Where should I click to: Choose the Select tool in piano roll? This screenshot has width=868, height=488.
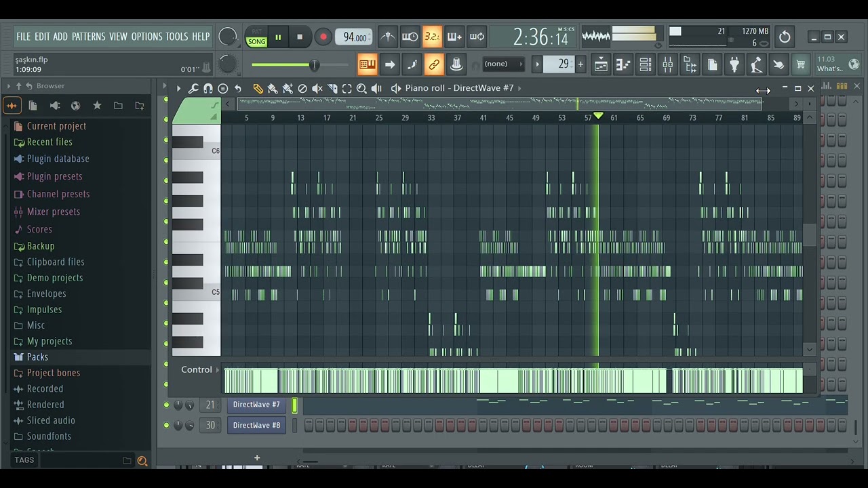tap(347, 88)
